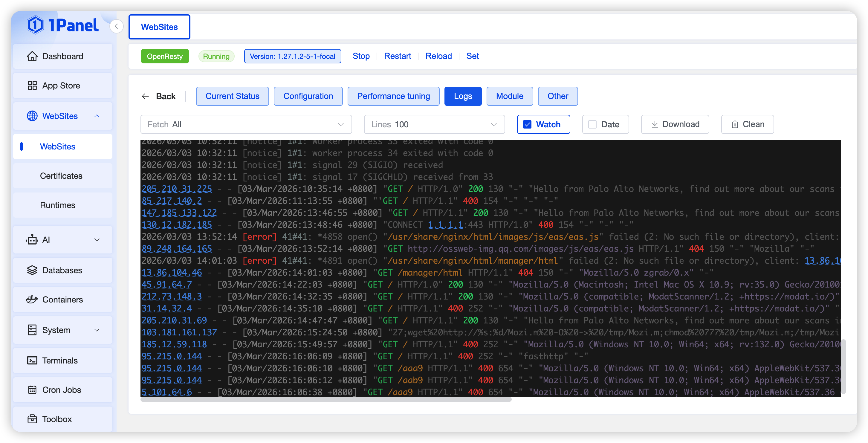Click the Toolbox briefcase icon
Screen dimensions: 868x443
[x=32, y=419]
